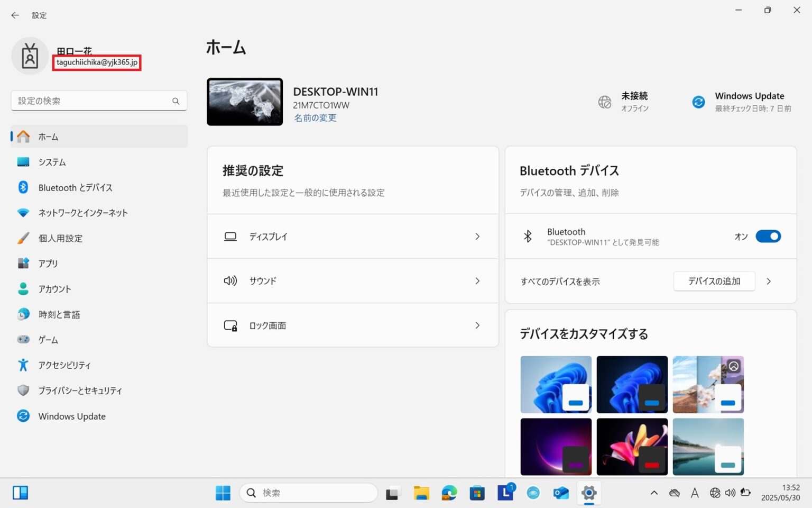The image size is (812, 508).
Task: Select the cherry blossom customization thumbnail
Action: click(x=708, y=384)
